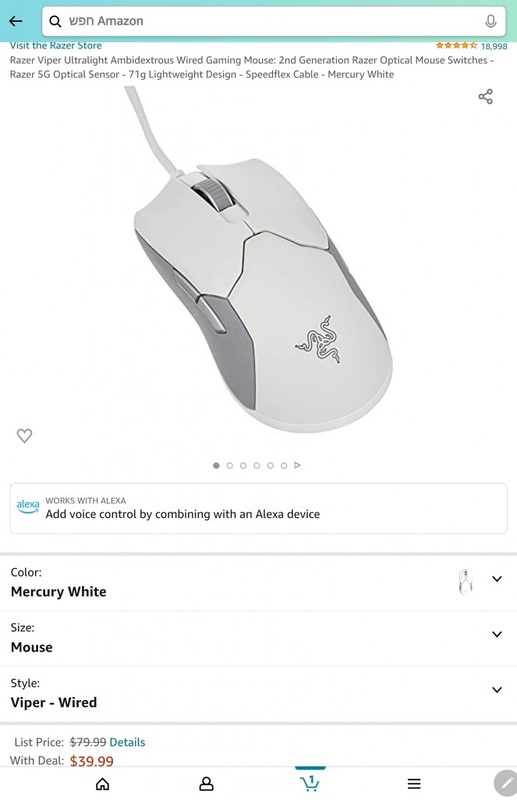Select the video play carousel indicator
517x800 pixels.
pyautogui.click(x=298, y=465)
